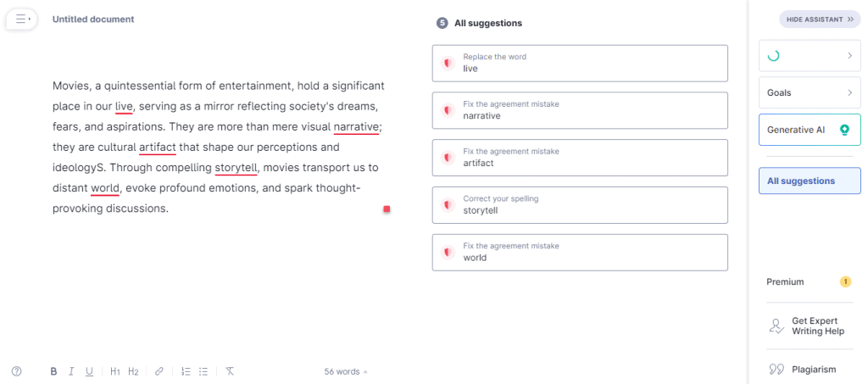This screenshot has width=868, height=384.
Task: Clear text formatting
Action: (230, 371)
